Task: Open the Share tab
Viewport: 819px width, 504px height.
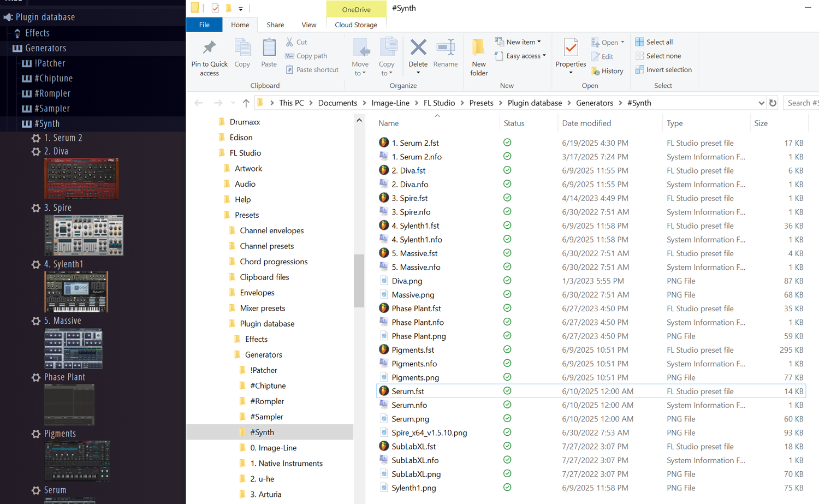Action: pos(275,25)
